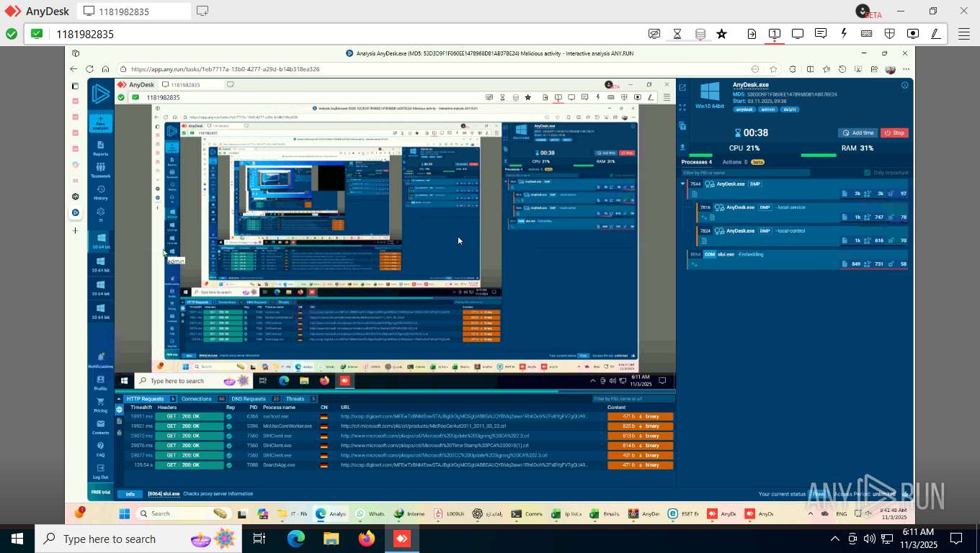Viewport: 980px width, 553px height.
Task: Open TI section in ANY.RUN sidebar
Action: tap(100, 215)
